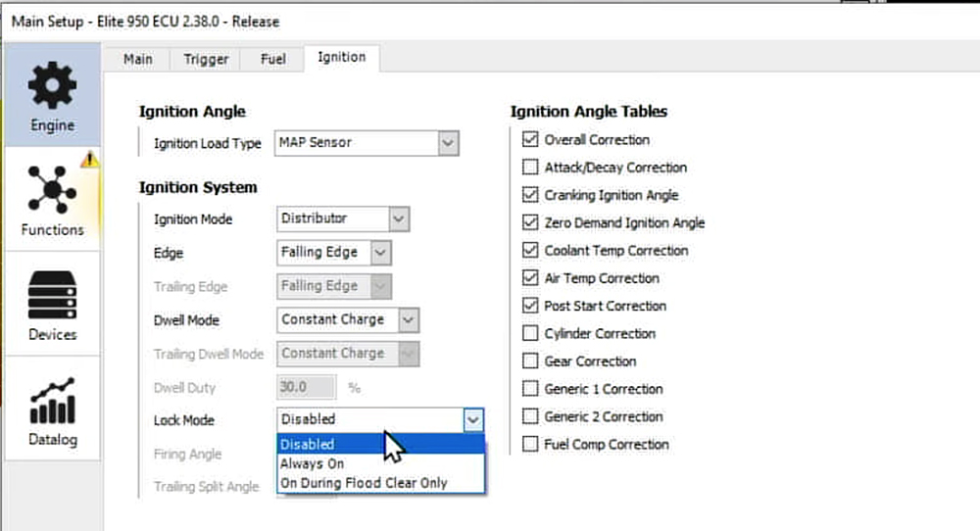This screenshot has height=531, width=980.
Task: Switch to the Fuel tab
Action: [273, 60]
